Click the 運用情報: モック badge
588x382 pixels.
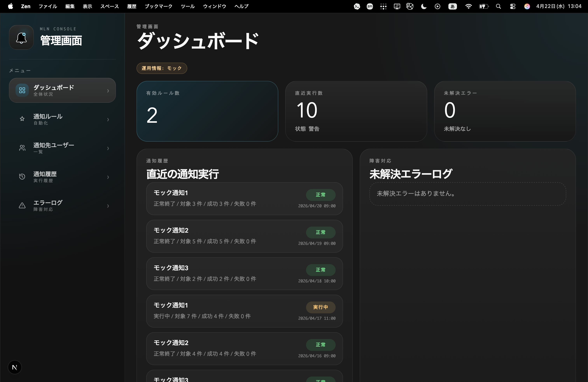[x=162, y=68]
